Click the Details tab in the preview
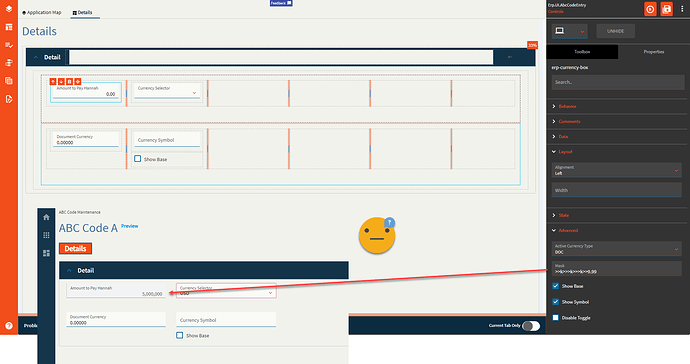The image size is (690, 364). click(x=75, y=249)
